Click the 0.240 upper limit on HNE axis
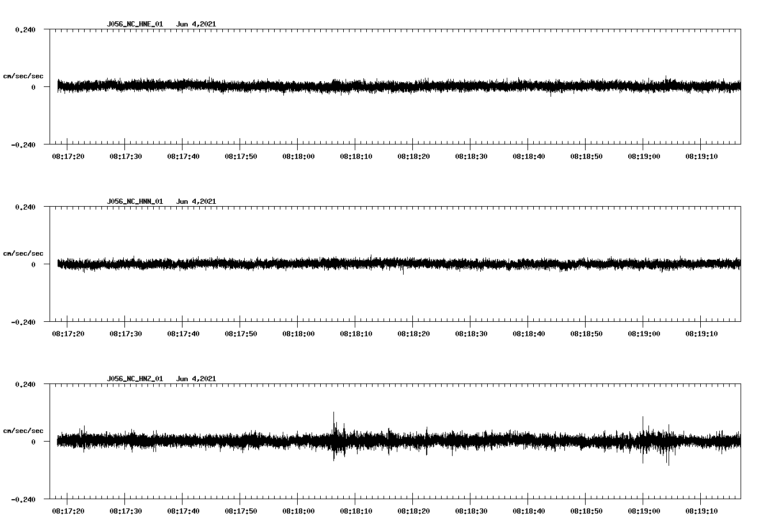This screenshot has width=782, height=532. 25,30
